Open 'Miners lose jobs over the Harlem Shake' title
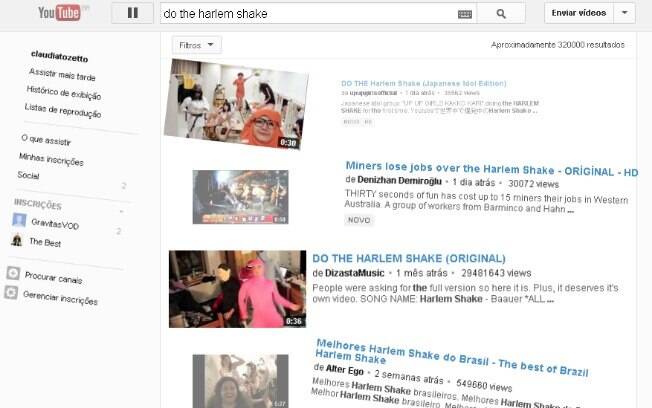Image resolution: width=652 pixels, height=408 pixels. tap(492, 169)
